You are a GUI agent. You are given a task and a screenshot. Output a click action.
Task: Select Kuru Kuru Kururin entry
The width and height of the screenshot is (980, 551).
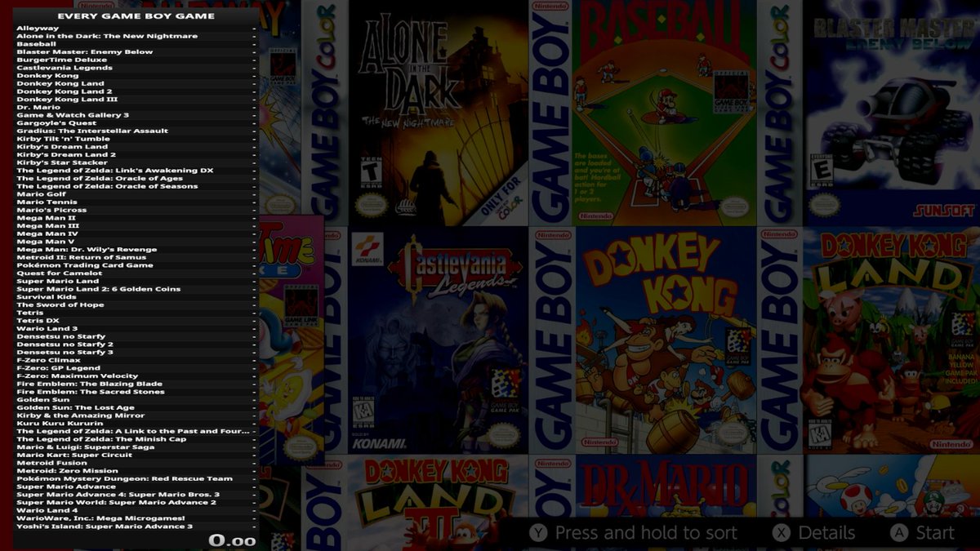coord(136,424)
